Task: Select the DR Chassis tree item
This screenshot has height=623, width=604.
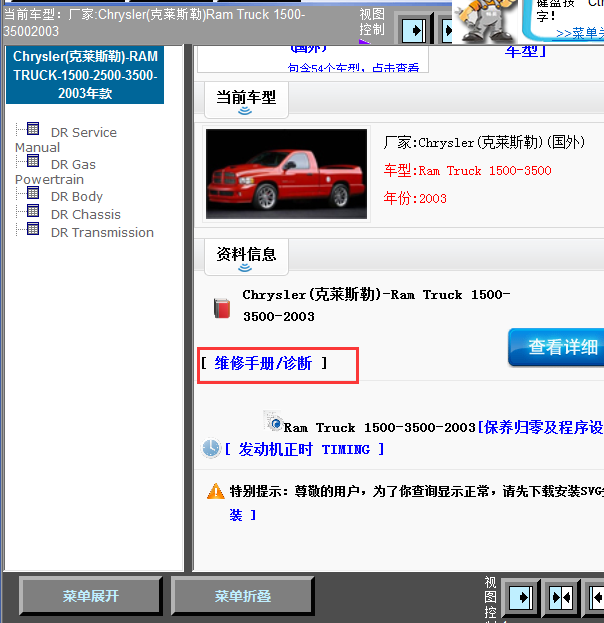Action: click(x=86, y=215)
